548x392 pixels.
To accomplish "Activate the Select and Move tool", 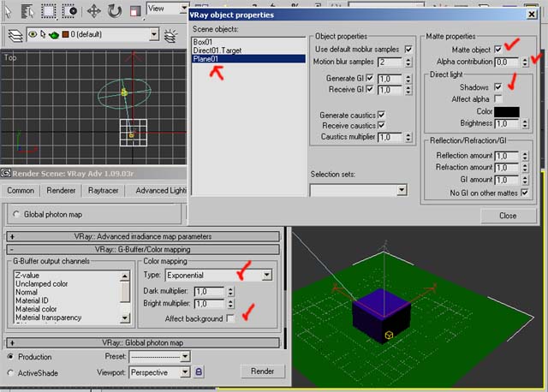I will (x=93, y=11).
